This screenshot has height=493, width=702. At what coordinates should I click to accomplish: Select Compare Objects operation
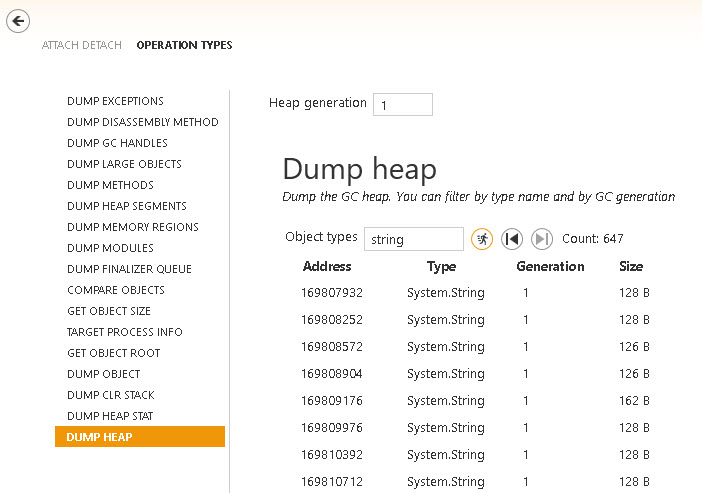point(116,290)
